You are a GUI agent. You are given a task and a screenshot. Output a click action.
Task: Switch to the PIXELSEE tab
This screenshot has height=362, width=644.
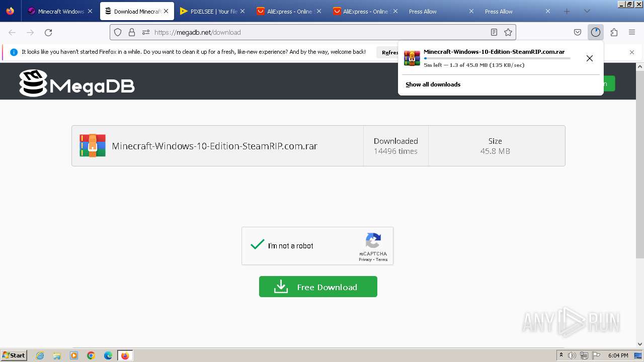[x=213, y=11]
